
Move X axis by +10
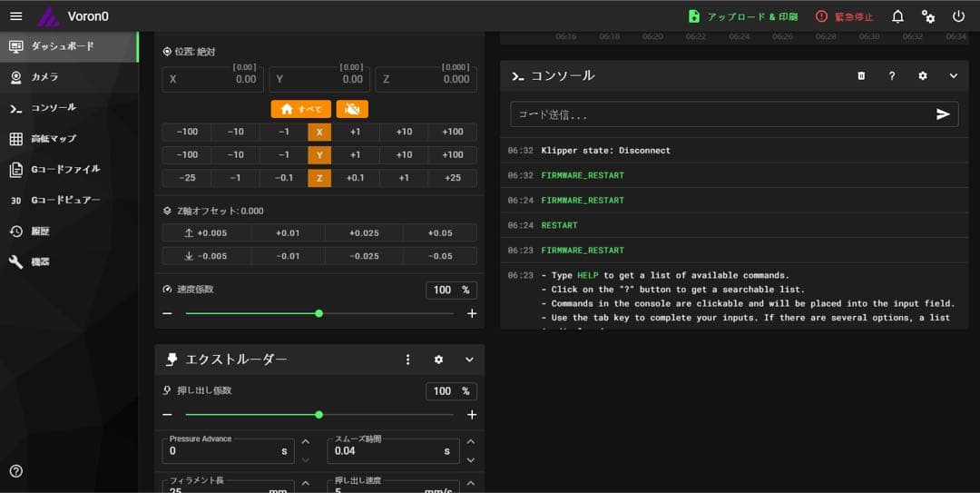click(404, 132)
